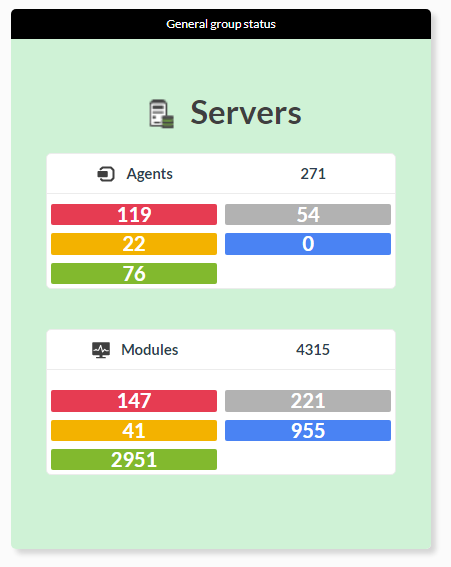Open the orange 41 warning modules bar
The image size is (451, 567).
[134, 430]
